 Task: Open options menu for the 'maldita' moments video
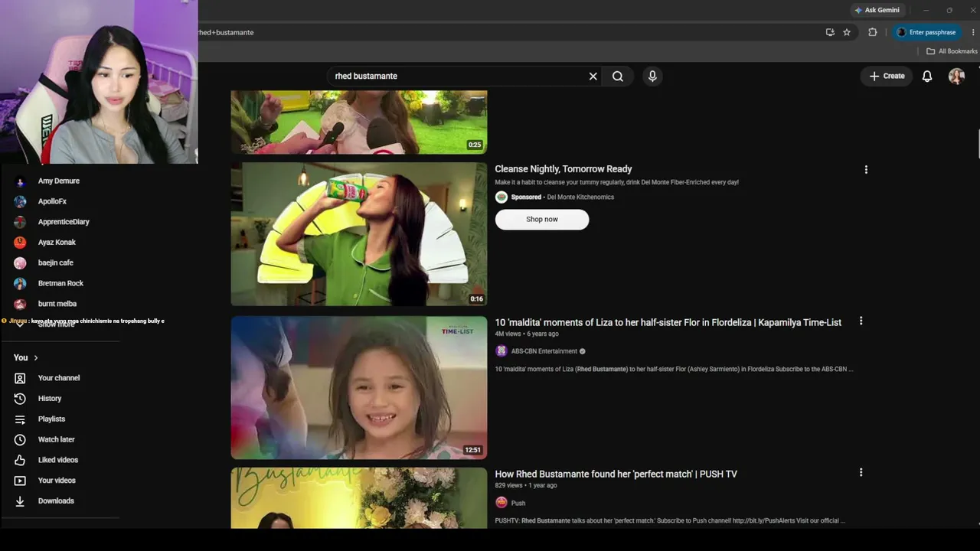pos(861,321)
